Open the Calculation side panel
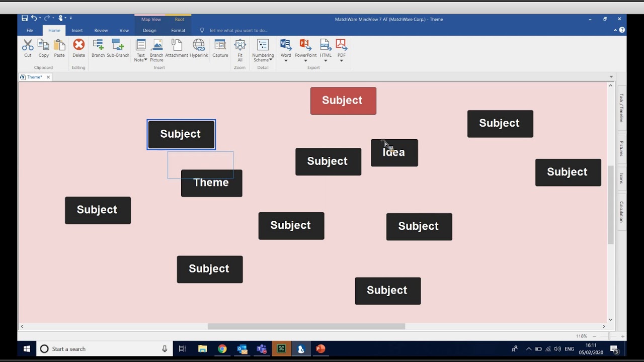This screenshot has height=362, width=644. [x=621, y=212]
